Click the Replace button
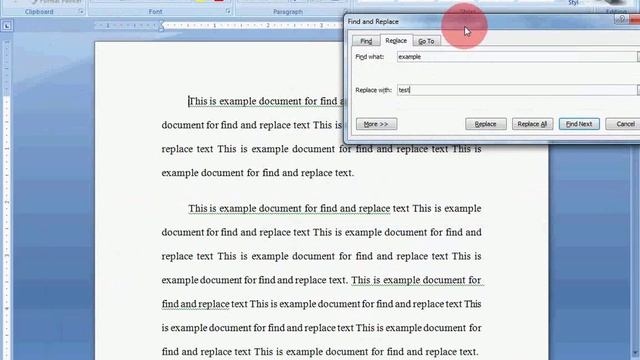The height and width of the screenshot is (360, 640). [486, 124]
